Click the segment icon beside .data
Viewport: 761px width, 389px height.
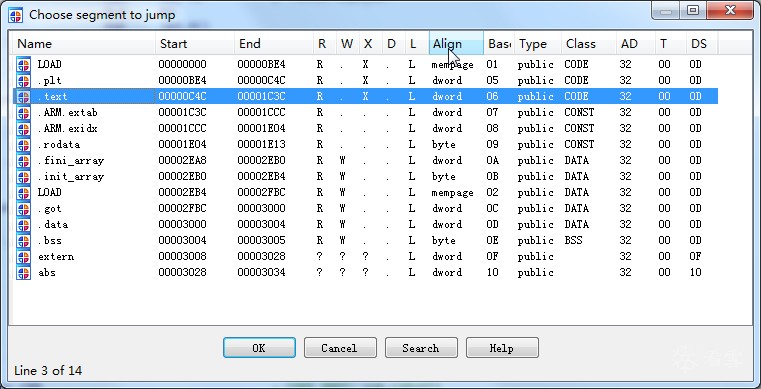pos(23,225)
